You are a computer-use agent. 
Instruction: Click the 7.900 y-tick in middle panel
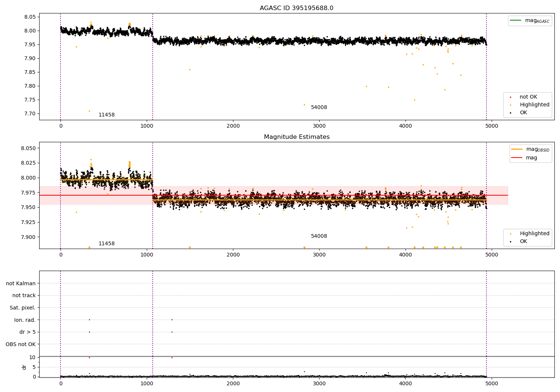click(28, 237)
